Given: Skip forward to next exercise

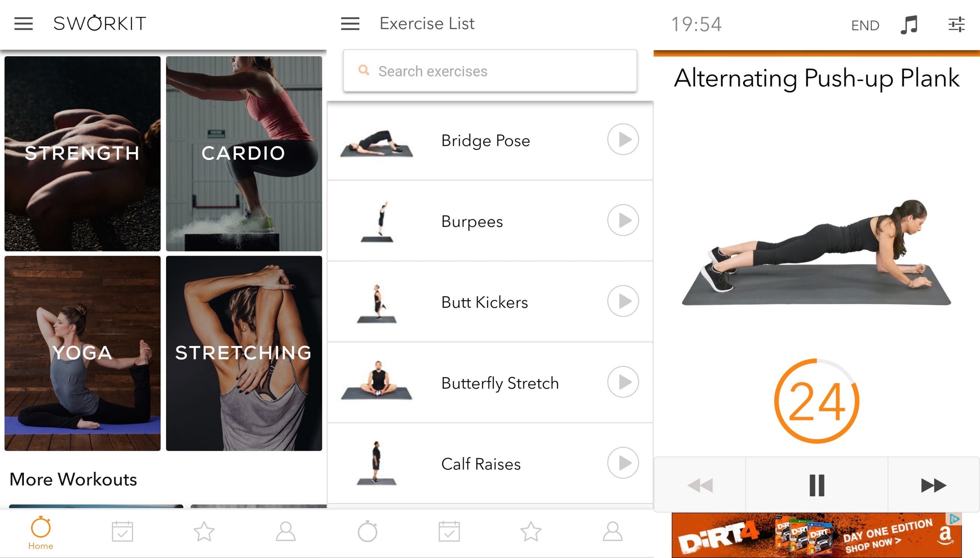Looking at the screenshot, I should [x=932, y=484].
